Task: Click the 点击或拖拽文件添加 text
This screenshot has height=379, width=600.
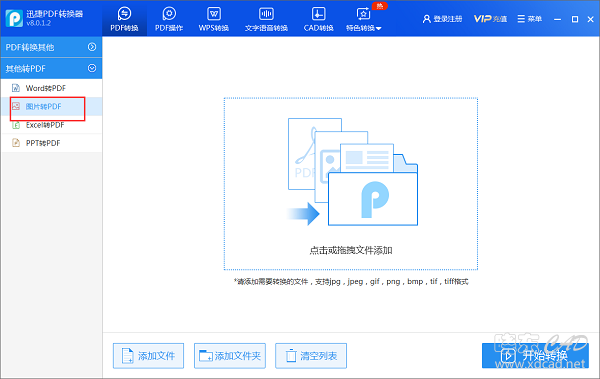Action: click(351, 250)
